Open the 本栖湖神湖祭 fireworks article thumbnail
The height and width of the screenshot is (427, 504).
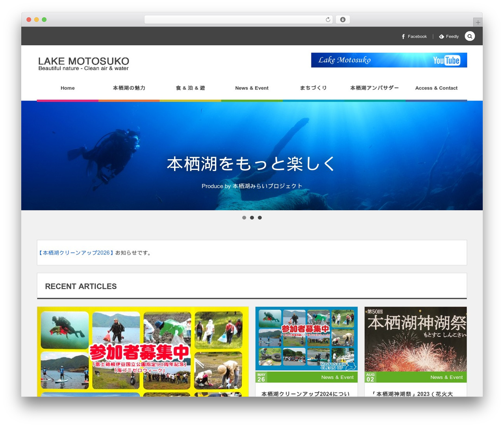(x=416, y=339)
